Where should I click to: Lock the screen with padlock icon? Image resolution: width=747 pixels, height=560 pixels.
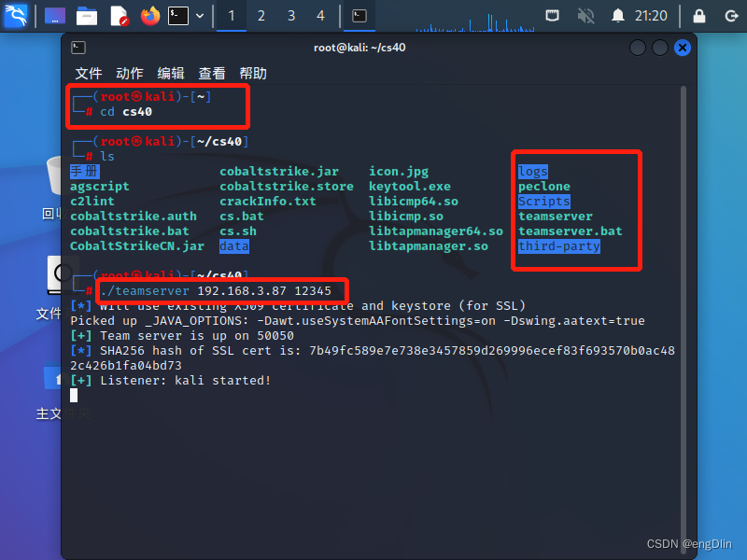(698, 16)
